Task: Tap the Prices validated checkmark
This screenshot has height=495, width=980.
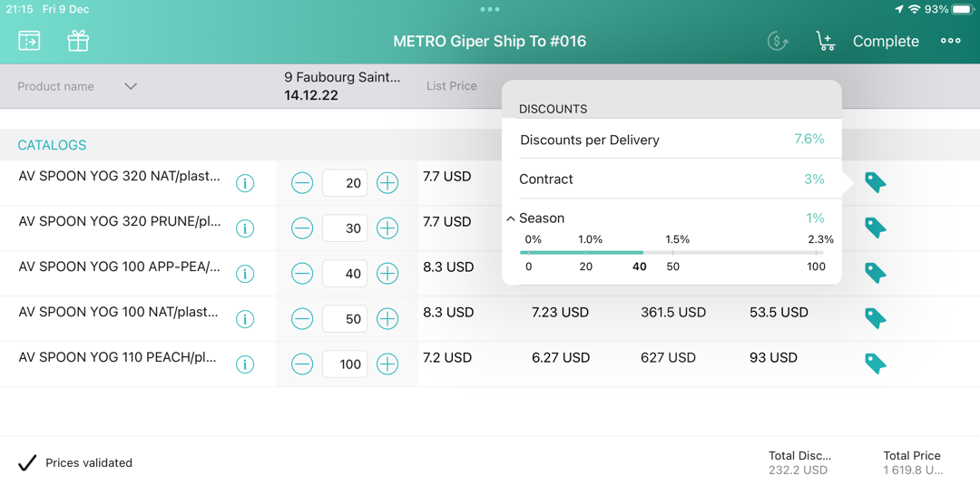Action: pyautogui.click(x=27, y=462)
